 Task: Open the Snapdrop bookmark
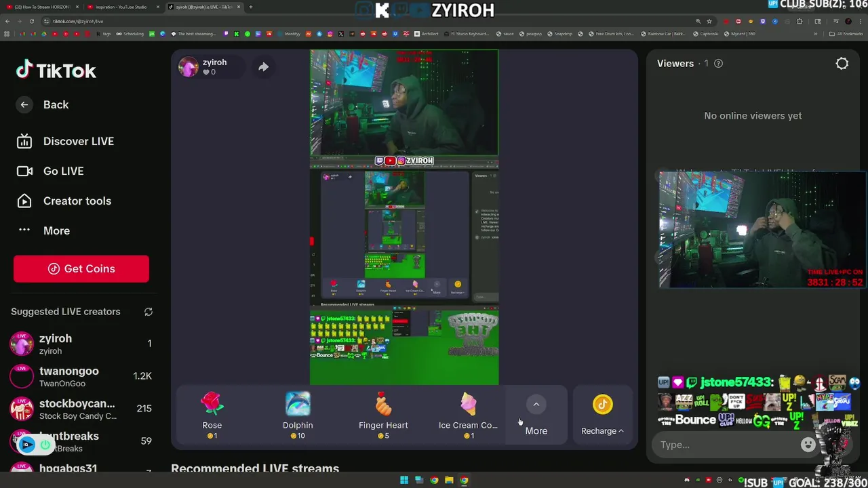click(x=559, y=34)
